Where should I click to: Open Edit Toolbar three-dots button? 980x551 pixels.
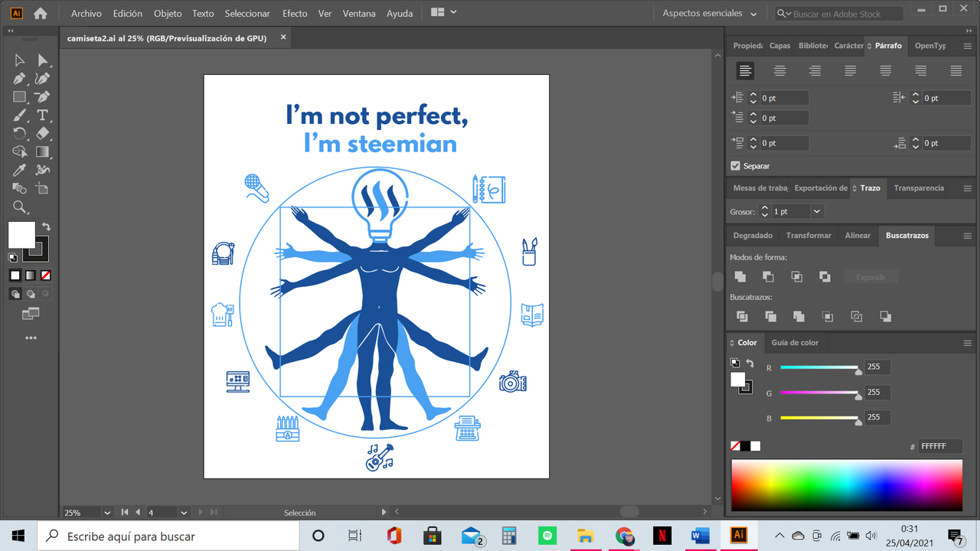[31, 337]
